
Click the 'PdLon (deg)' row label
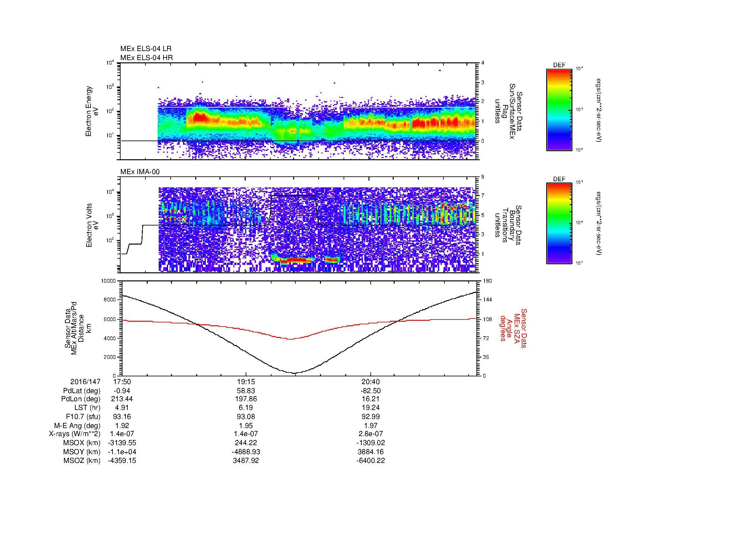[x=81, y=399]
